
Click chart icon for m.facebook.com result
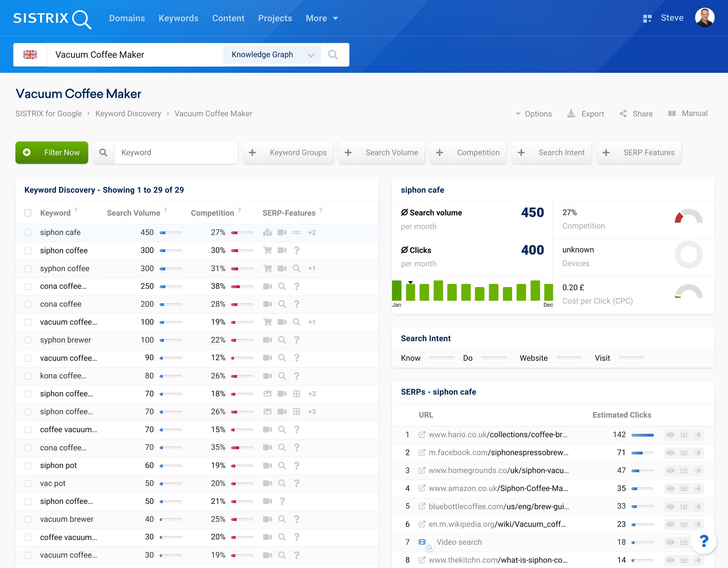tap(684, 453)
